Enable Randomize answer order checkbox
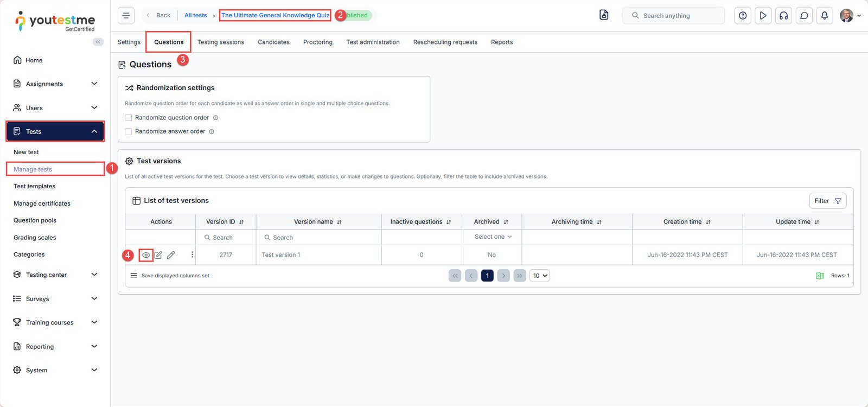The image size is (868, 407). [x=129, y=131]
